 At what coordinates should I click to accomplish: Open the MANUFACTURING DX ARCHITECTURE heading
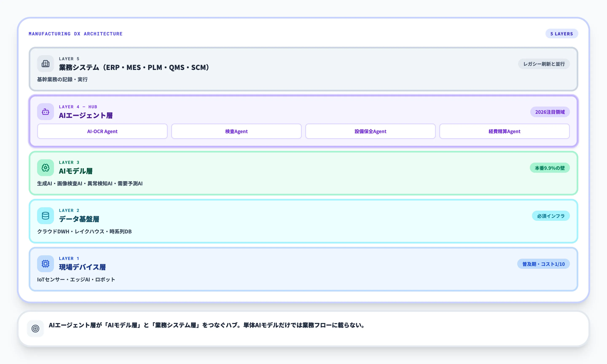pyautogui.click(x=75, y=34)
